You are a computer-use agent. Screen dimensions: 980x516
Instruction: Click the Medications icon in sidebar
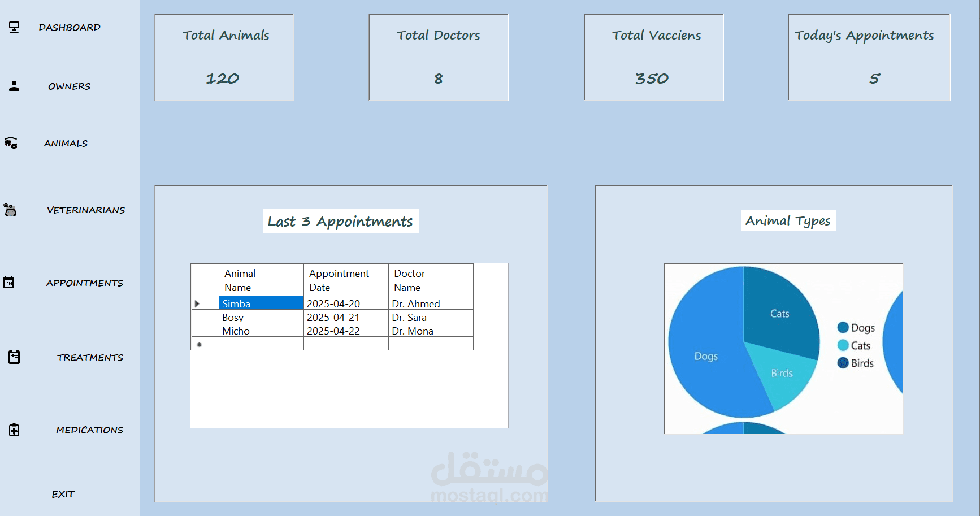click(x=14, y=430)
